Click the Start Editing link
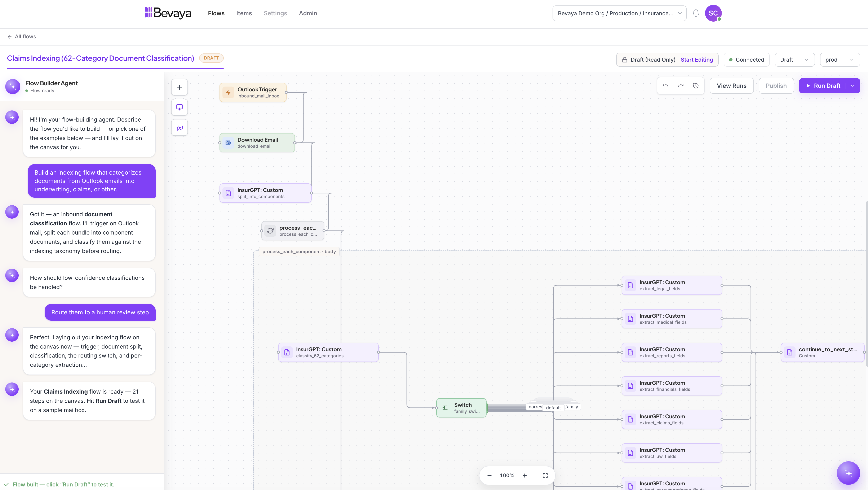Screen dimensions: 868x490 (x=696, y=60)
